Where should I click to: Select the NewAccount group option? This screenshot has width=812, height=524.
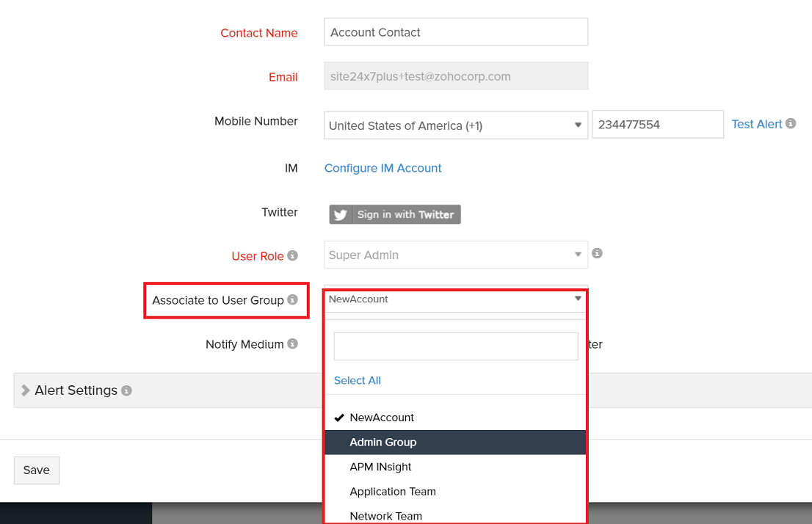tap(456, 418)
